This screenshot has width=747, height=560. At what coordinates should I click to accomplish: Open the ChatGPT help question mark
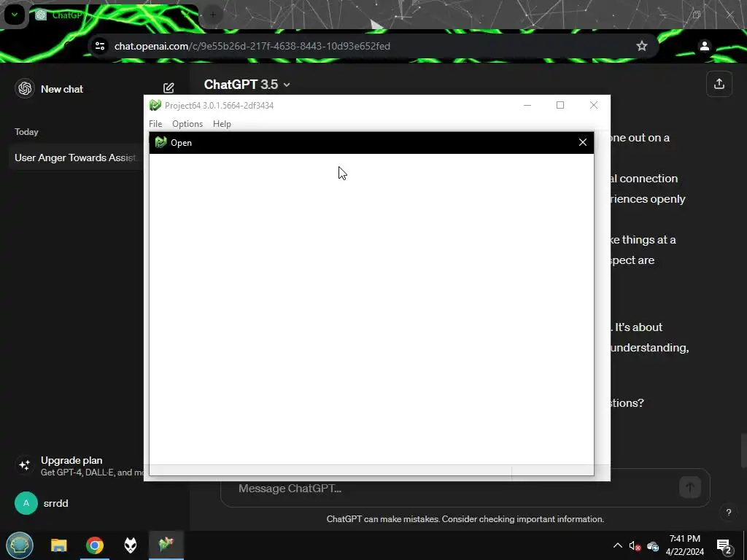[x=729, y=513]
